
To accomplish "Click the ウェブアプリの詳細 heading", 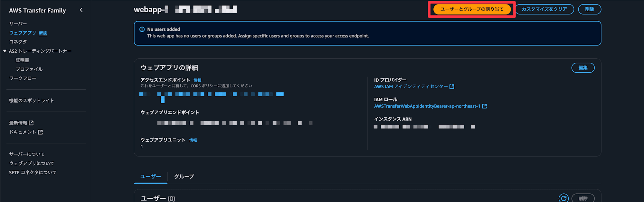I will 169,68.
